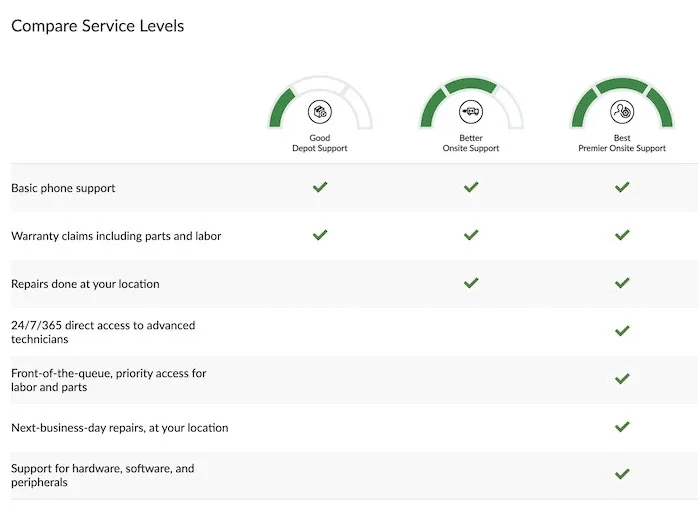The width and height of the screenshot is (700, 507).
Task: Click the Best Premier Onsite Support technician icon
Action: point(622,112)
